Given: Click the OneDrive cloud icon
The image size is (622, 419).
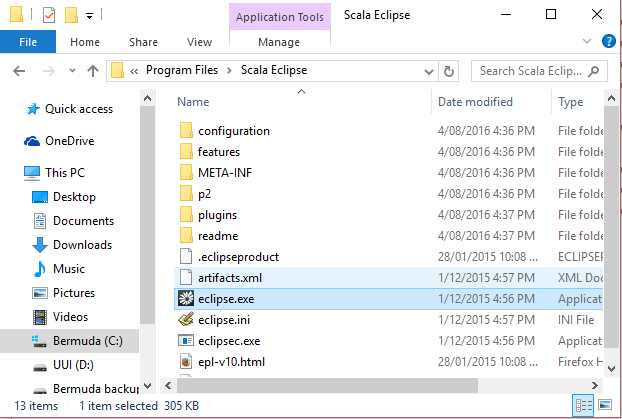Looking at the screenshot, I should (32, 141).
